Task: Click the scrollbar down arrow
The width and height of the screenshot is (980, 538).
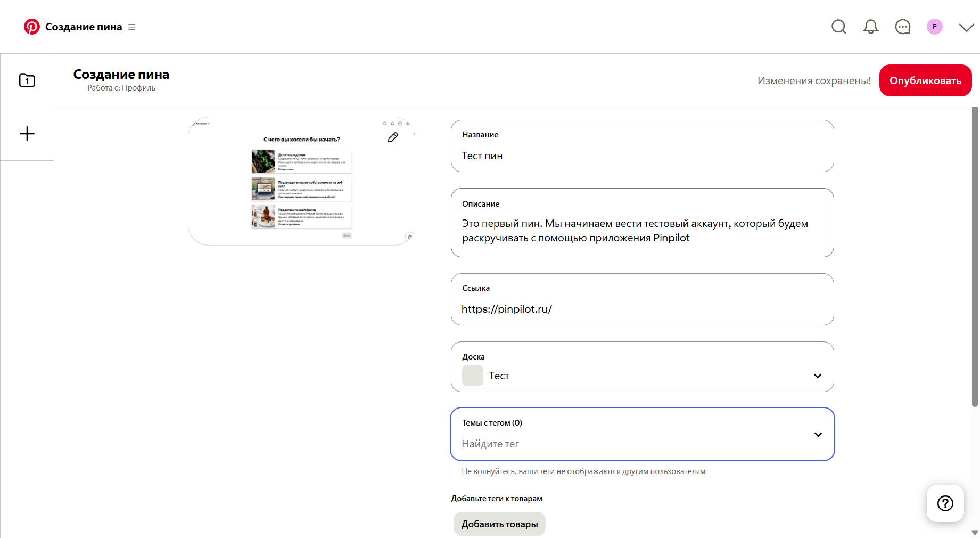Action: click(x=975, y=533)
